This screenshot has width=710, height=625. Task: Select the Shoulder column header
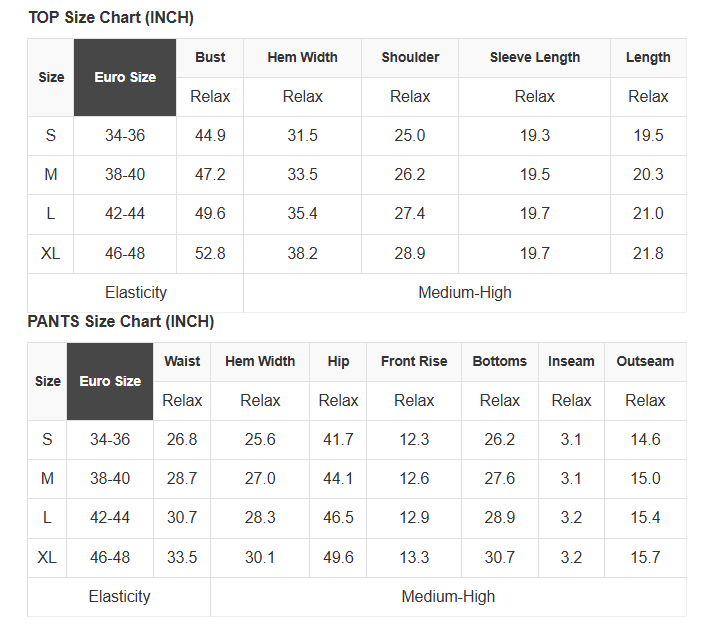click(410, 57)
